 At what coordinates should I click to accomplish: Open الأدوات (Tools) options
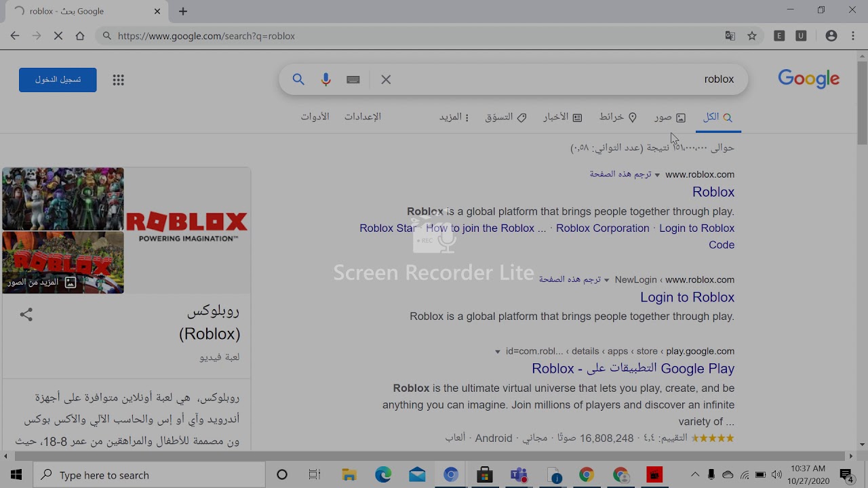pos(315,117)
